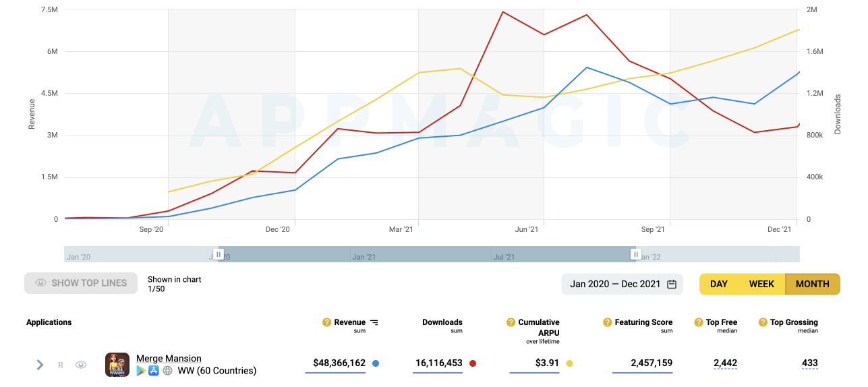Toggle Merge Mansion chart visibility eye icon

coord(81,365)
